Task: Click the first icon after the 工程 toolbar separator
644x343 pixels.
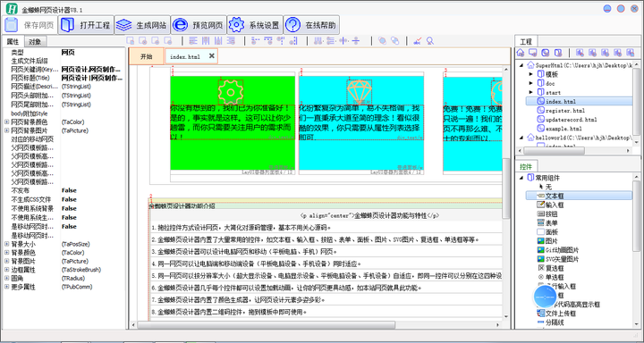Action: (x=580, y=53)
